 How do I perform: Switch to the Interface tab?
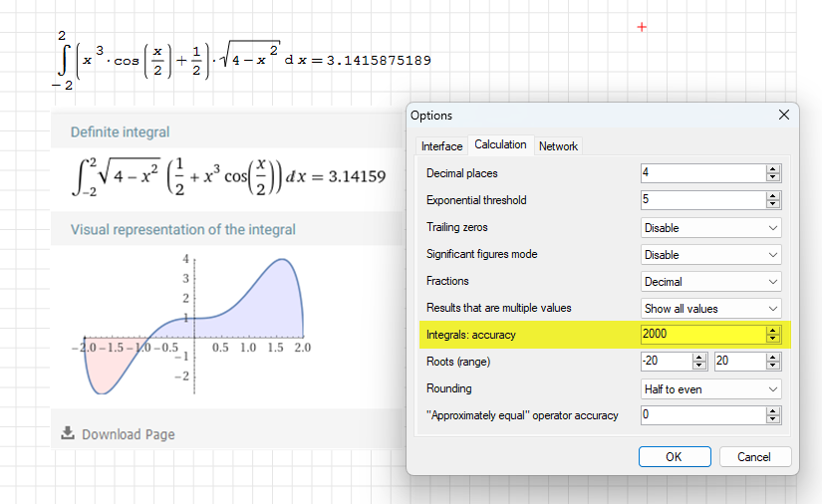441,146
